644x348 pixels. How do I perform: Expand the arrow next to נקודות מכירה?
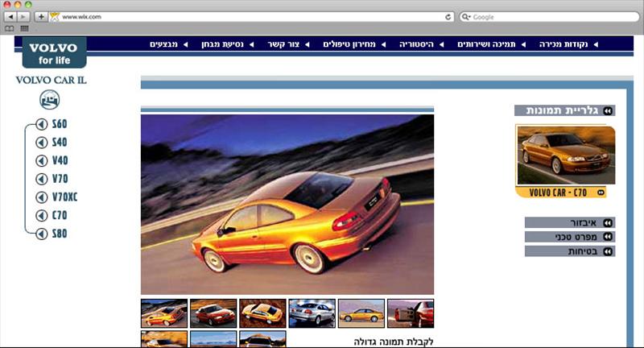click(x=596, y=44)
